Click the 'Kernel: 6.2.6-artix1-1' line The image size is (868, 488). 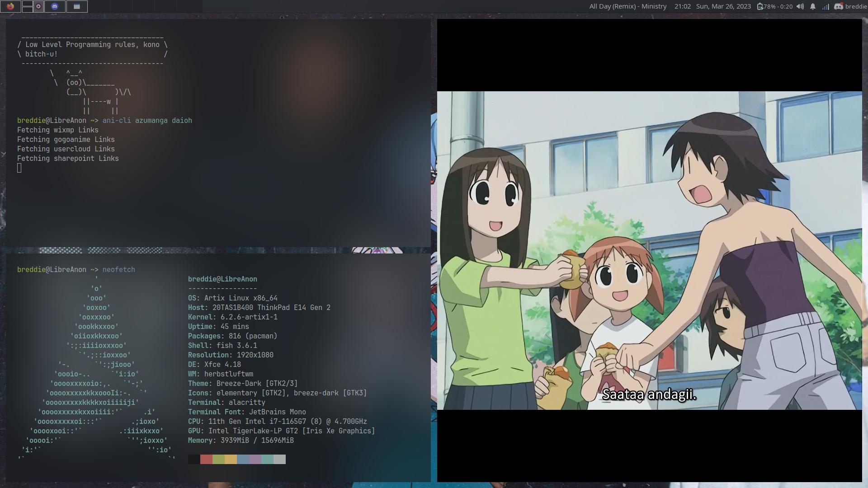233,317
